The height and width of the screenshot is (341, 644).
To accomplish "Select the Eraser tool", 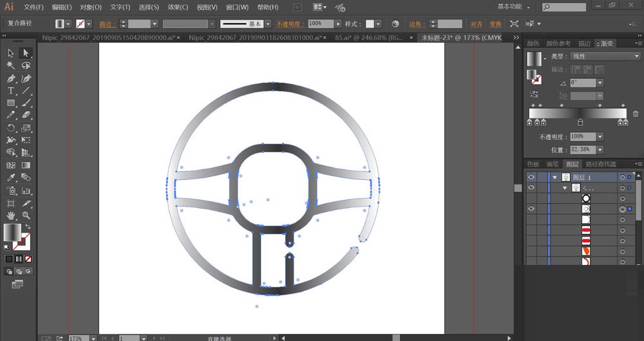I will point(26,115).
